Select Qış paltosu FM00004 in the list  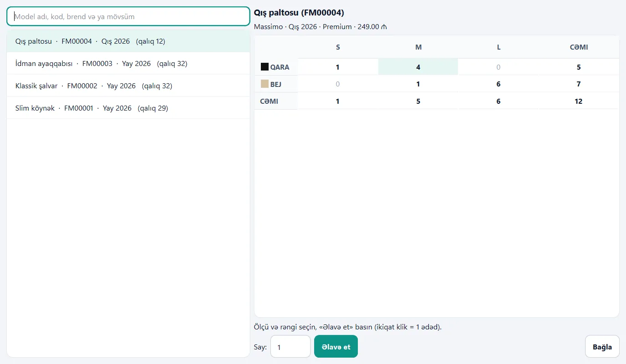[x=128, y=41]
